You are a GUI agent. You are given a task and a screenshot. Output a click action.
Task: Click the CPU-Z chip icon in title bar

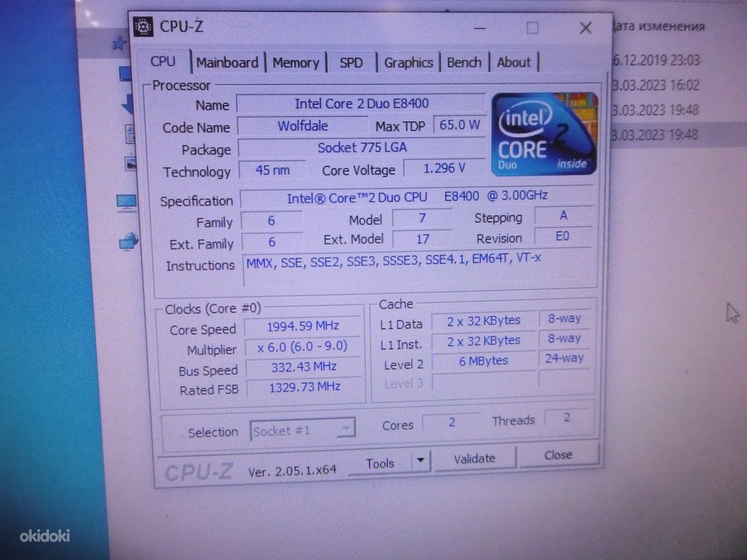(143, 27)
